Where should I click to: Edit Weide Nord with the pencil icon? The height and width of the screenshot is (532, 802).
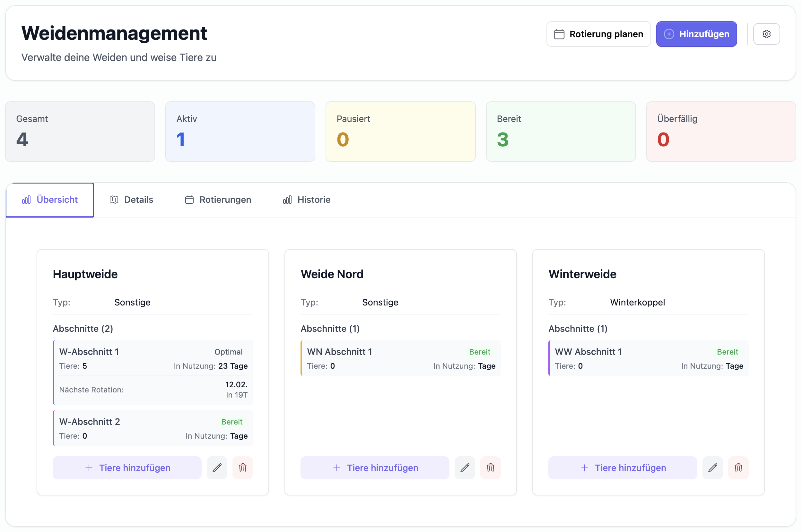click(465, 468)
